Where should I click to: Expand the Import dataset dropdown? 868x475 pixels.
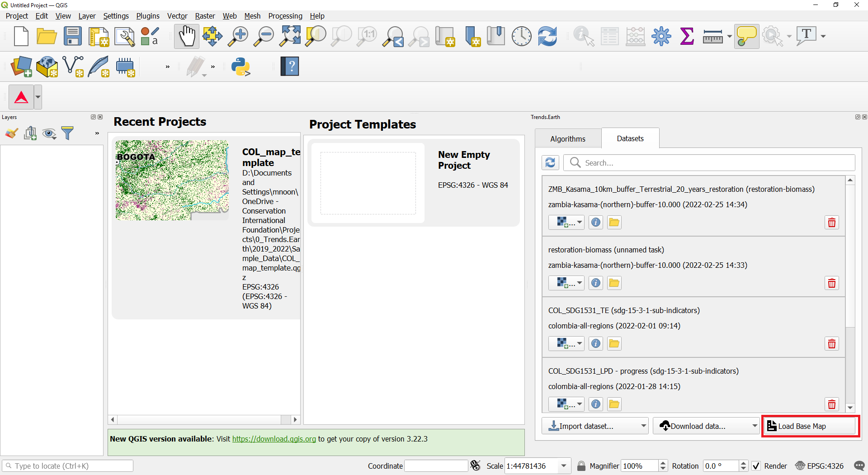coord(643,426)
